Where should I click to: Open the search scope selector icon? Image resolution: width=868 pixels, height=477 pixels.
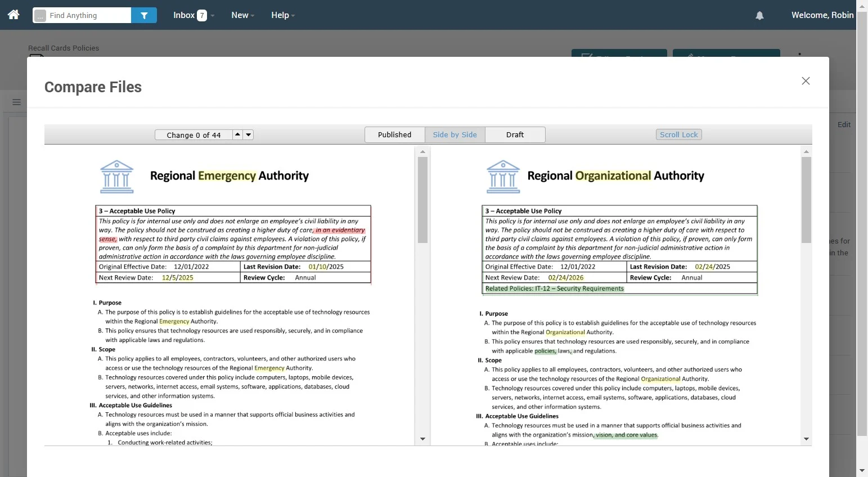coord(40,16)
